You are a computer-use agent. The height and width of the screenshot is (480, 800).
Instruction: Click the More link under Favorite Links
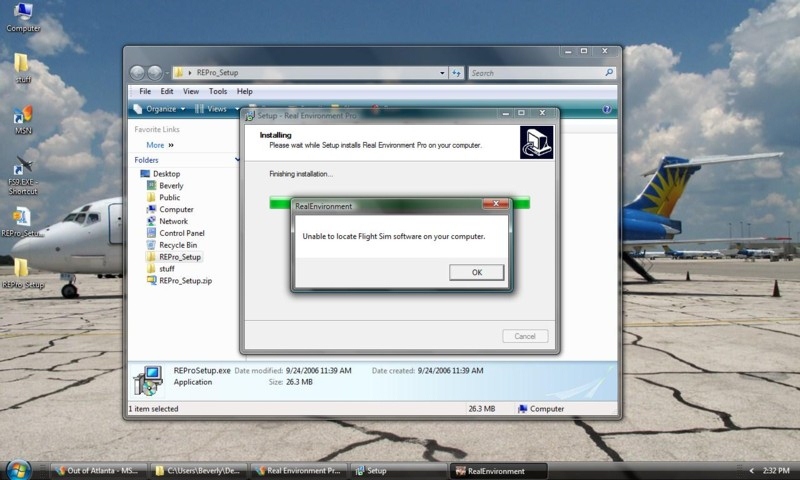coord(160,145)
